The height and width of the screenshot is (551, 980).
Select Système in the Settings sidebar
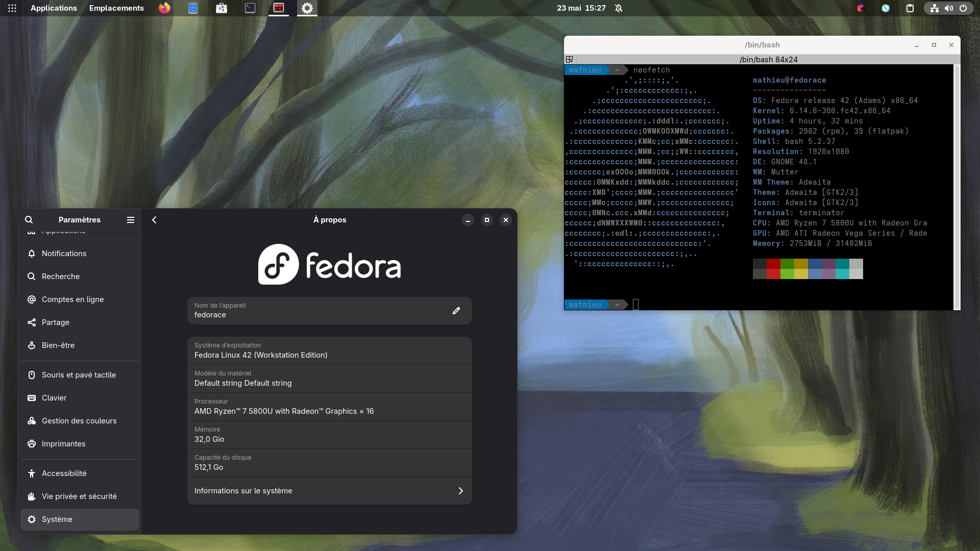click(x=80, y=519)
